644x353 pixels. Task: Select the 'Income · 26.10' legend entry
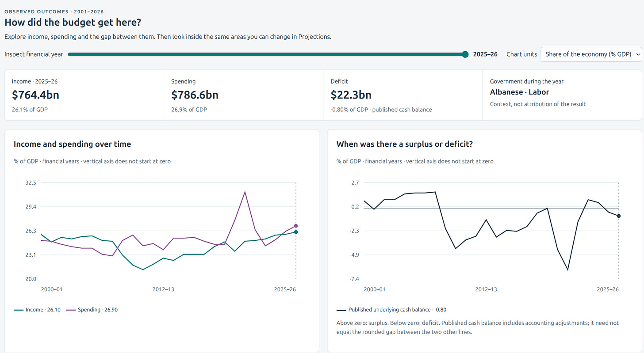(x=38, y=310)
